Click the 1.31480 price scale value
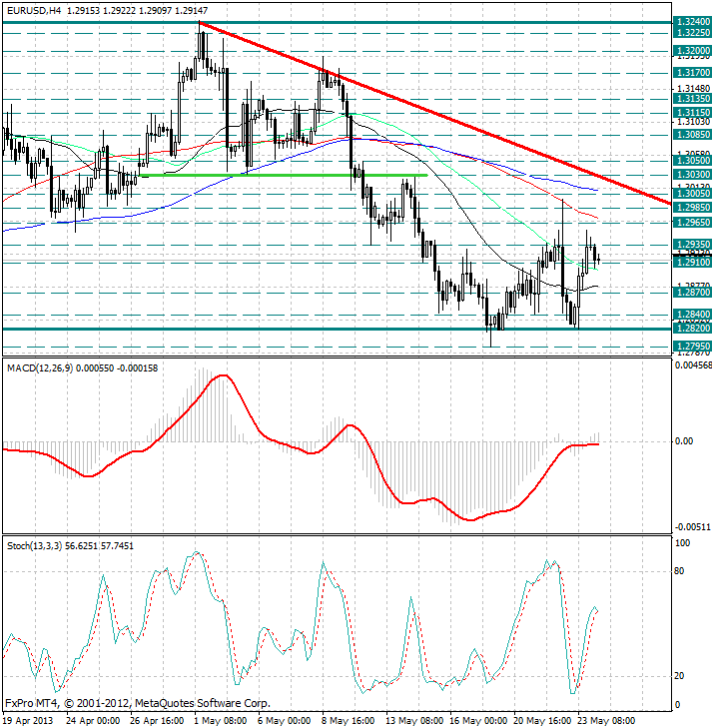This screenshot has height=728, width=712. point(694,88)
